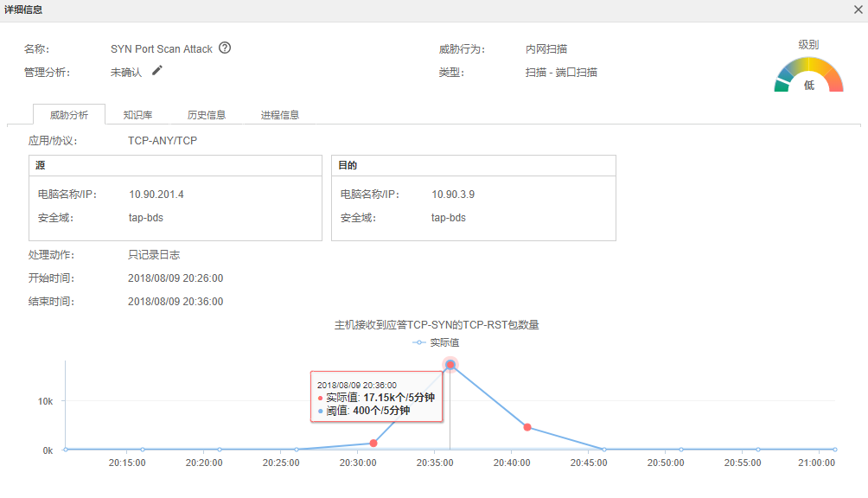Click source IP 10.90.201.4

coord(156,195)
